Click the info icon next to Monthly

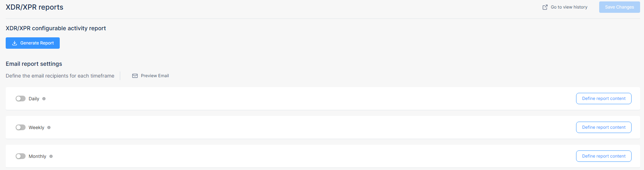pos(51,156)
